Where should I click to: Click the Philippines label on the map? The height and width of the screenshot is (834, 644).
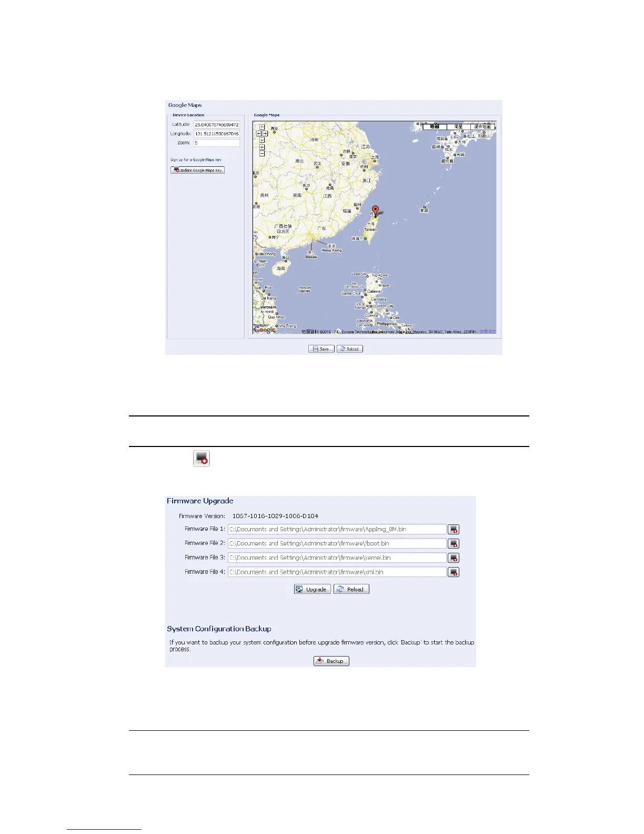pos(387,324)
